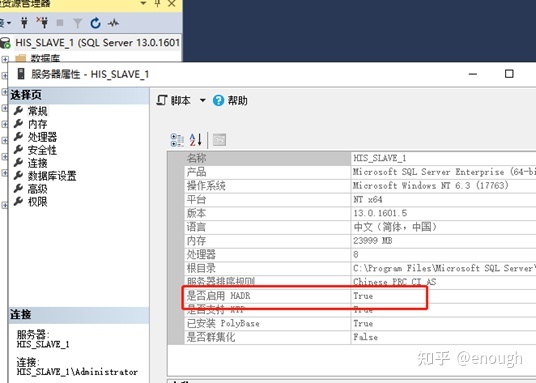This screenshot has height=383, width=536.
Task: Select the 安全性 page
Action: coord(42,150)
